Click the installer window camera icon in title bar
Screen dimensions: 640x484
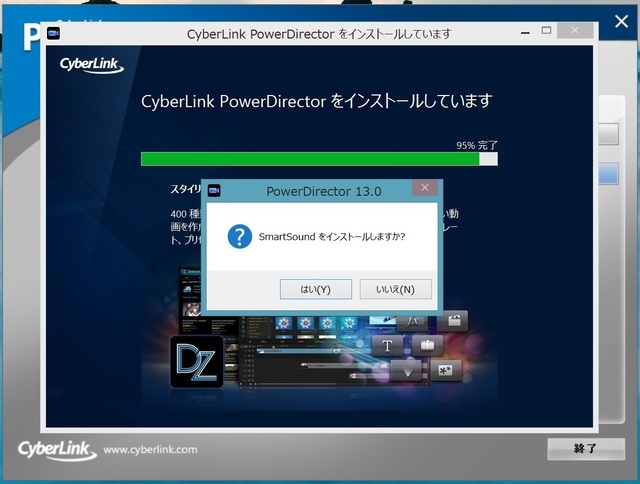click(x=53, y=33)
